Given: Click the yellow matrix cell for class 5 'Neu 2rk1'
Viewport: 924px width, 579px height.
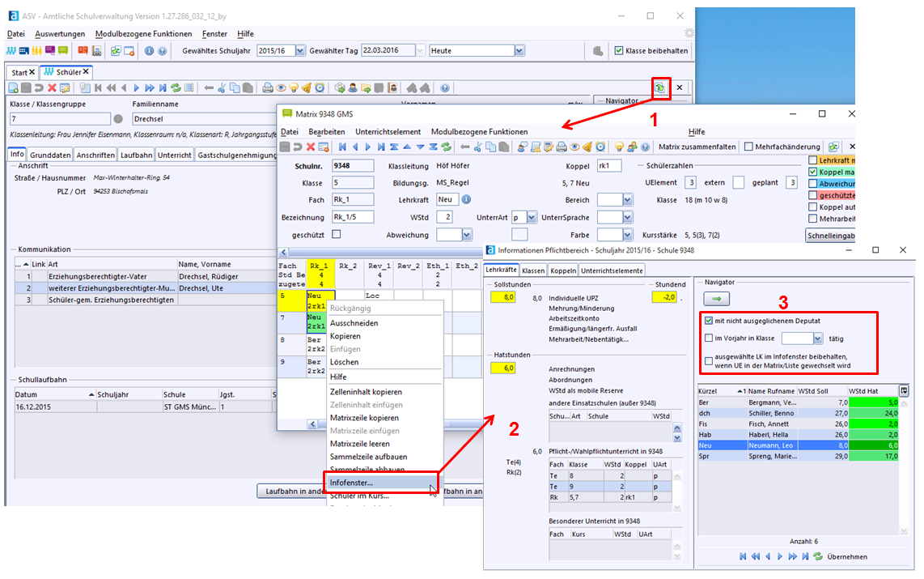Looking at the screenshot, I should (320, 300).
